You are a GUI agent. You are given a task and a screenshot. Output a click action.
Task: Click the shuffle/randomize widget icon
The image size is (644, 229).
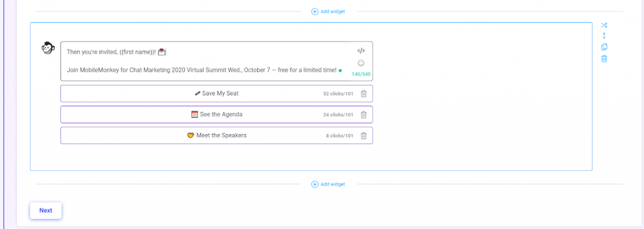point(604,25)
